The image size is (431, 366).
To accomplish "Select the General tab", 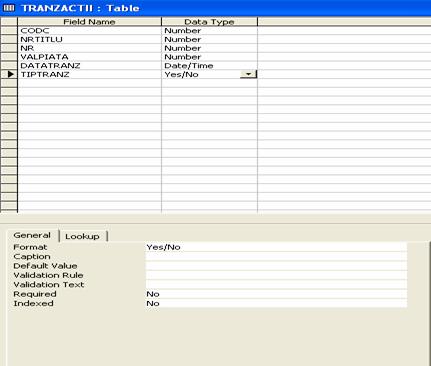I will (x=32, y=235).
